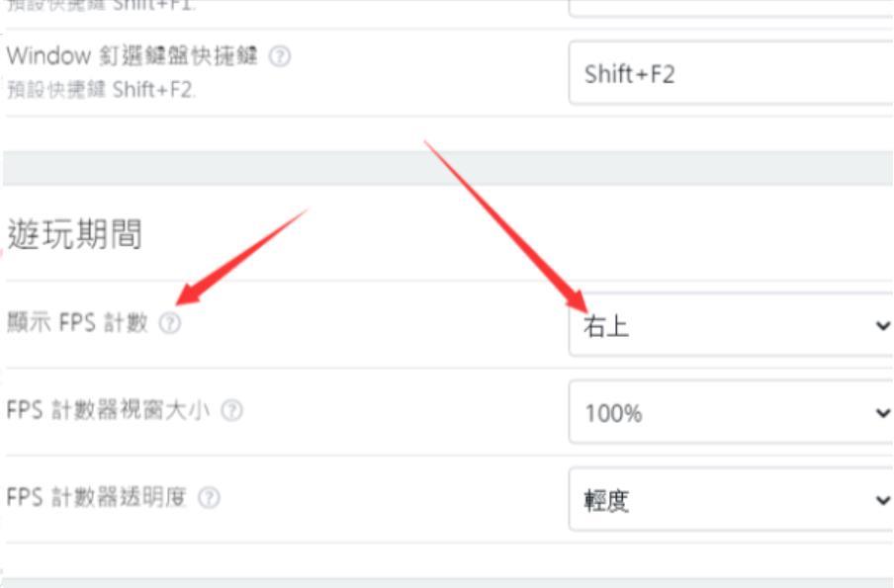Click the Shift+F2 shortcut input field
894x588 pixels.
pyautogui.click(x=731, y=72)
